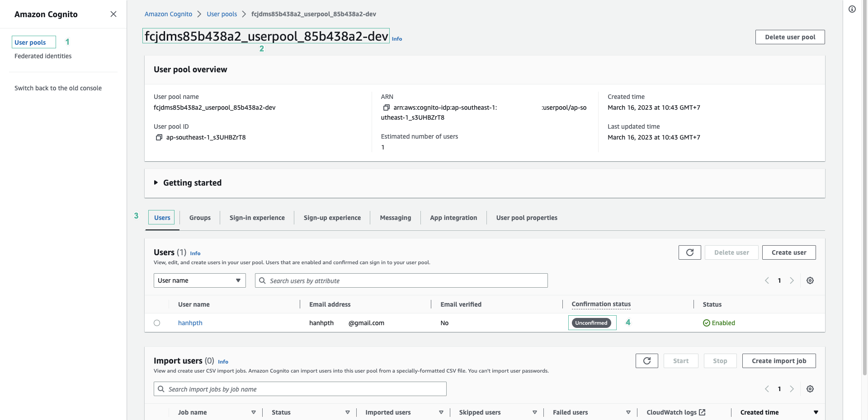The image size is (868, 420).
Task: Open Import users table preferences gear
Action: click(810, 389)
